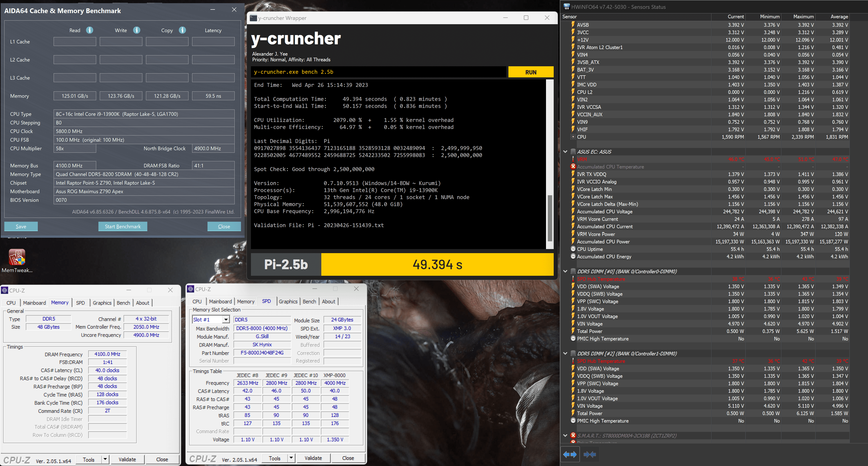Open the Slot #1 dropdown in CPU-Z SPD
Viewport: 868px width, 466px height.
click(226, 319)
